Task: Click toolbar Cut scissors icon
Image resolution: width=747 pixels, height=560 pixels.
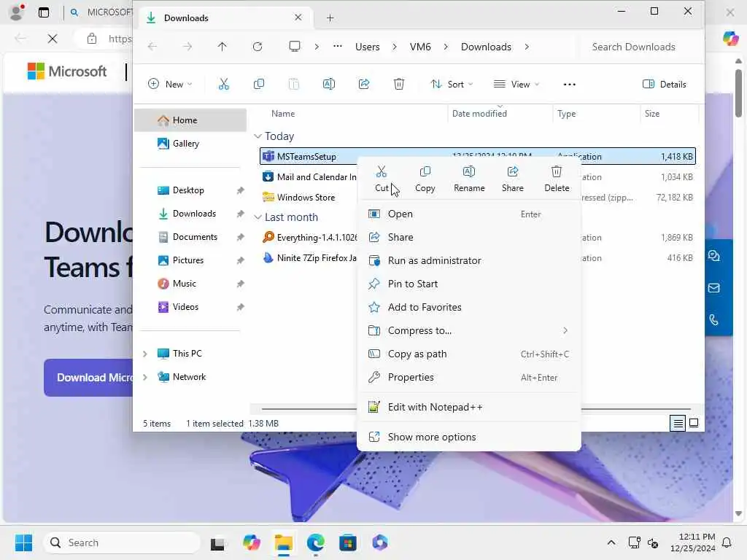Action: coord(223,85)
